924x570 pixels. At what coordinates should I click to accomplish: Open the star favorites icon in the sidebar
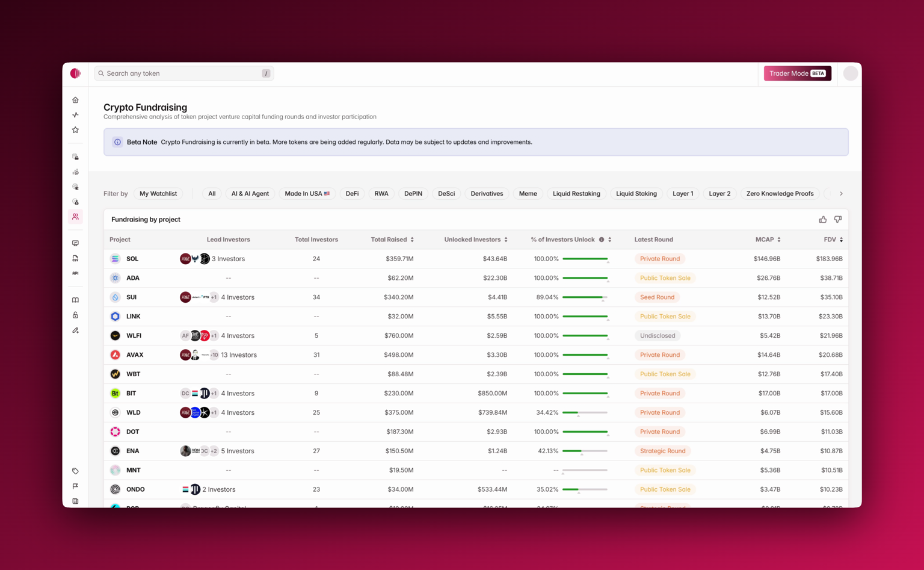pyautogui.click(x=75, y=130)
